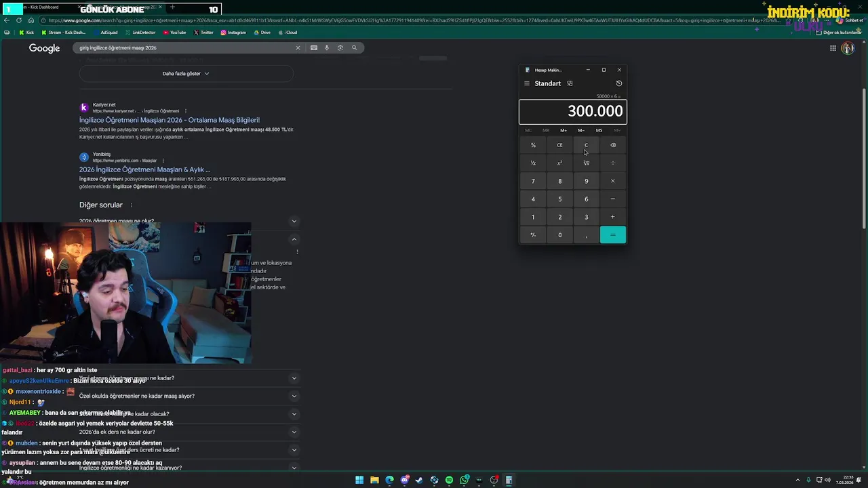This screenshot has width=868, height=488.
Task: Click the minus operator key
Action: 613,199
